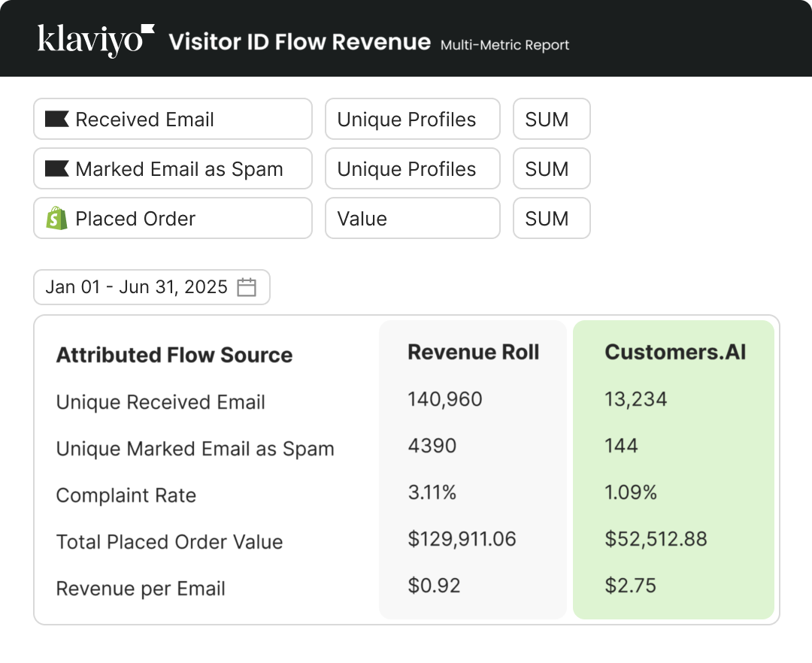
Task: Click the $0.92 revenue per email value
Action: (434, 586)
